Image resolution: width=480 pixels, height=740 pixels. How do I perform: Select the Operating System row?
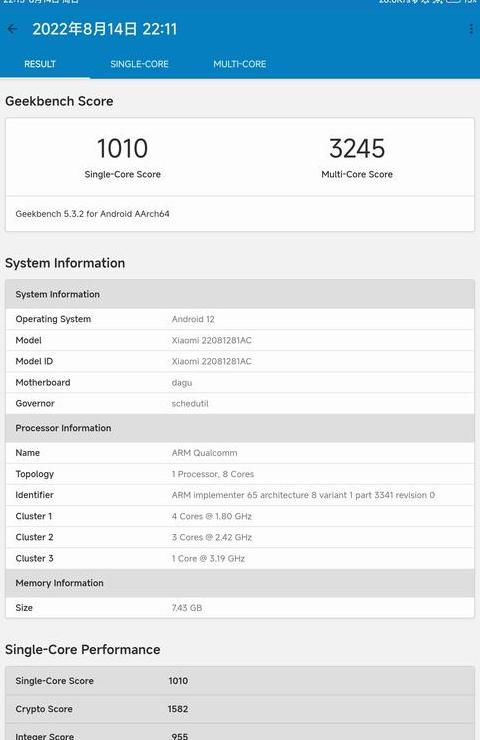point(240,320)
